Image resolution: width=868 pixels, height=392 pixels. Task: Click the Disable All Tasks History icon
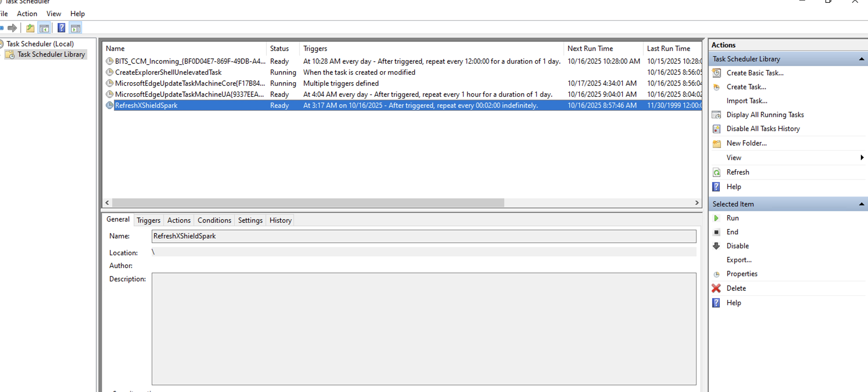coord(716,129)
